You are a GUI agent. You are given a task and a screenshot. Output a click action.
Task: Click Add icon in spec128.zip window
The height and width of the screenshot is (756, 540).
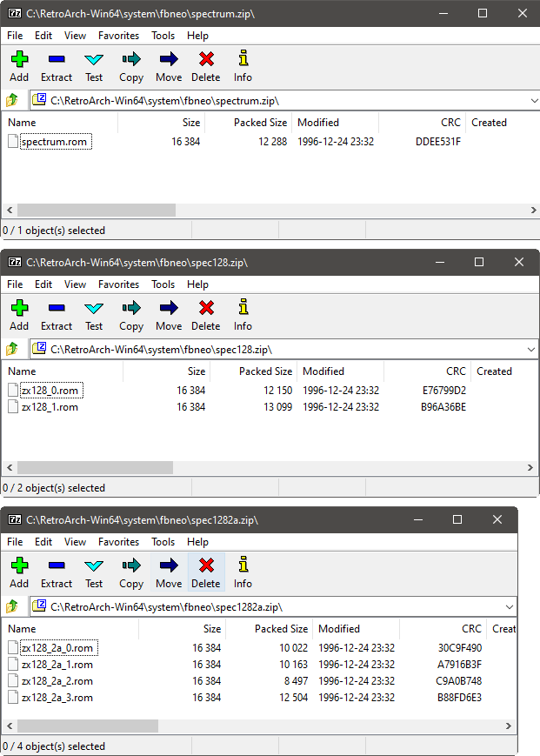click(19, 308)
